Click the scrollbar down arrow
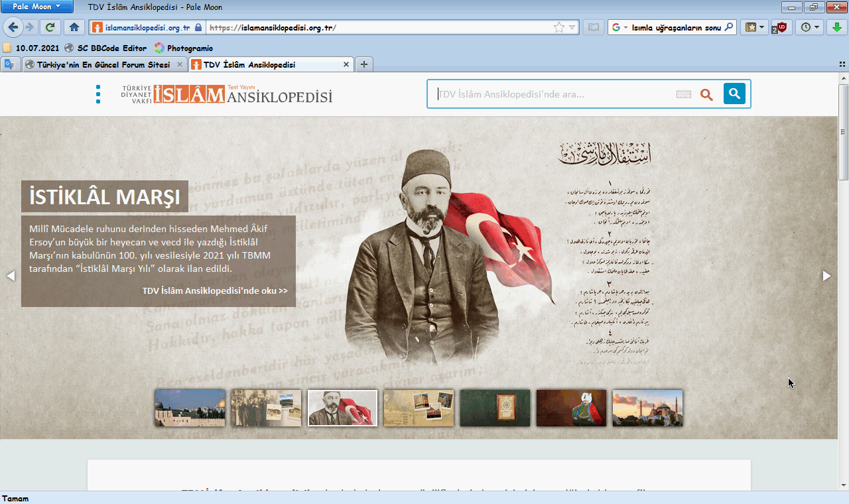The height and width of the screenshot is (504, 849). point(843,486)
